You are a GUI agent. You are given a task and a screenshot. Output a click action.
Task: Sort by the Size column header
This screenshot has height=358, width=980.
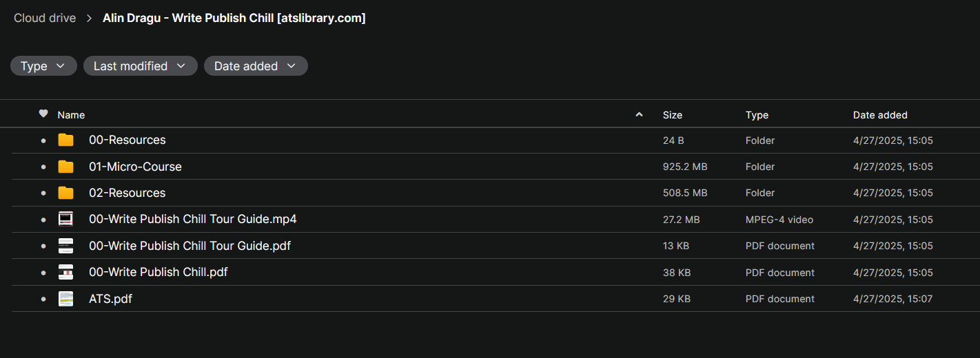click(673, 115)
